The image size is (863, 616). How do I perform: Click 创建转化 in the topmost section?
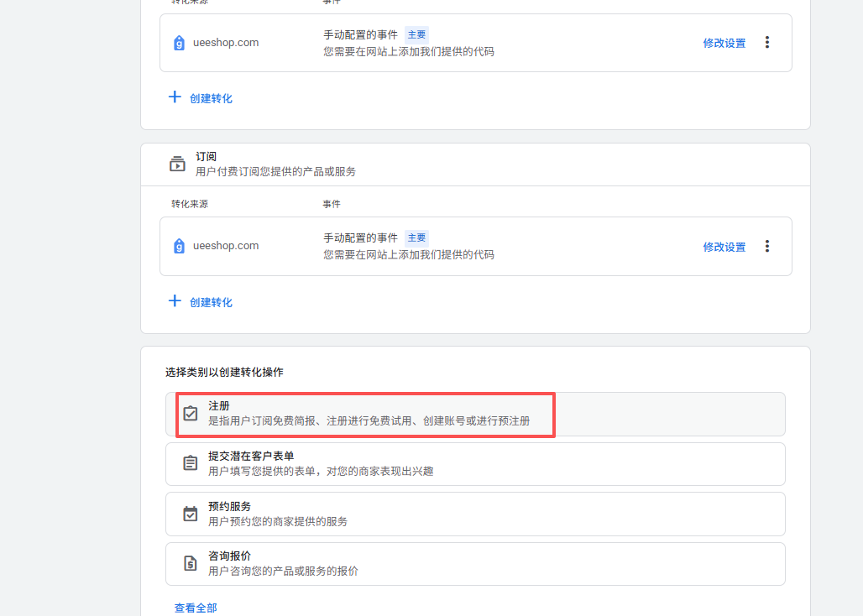(x=211, y=98)
